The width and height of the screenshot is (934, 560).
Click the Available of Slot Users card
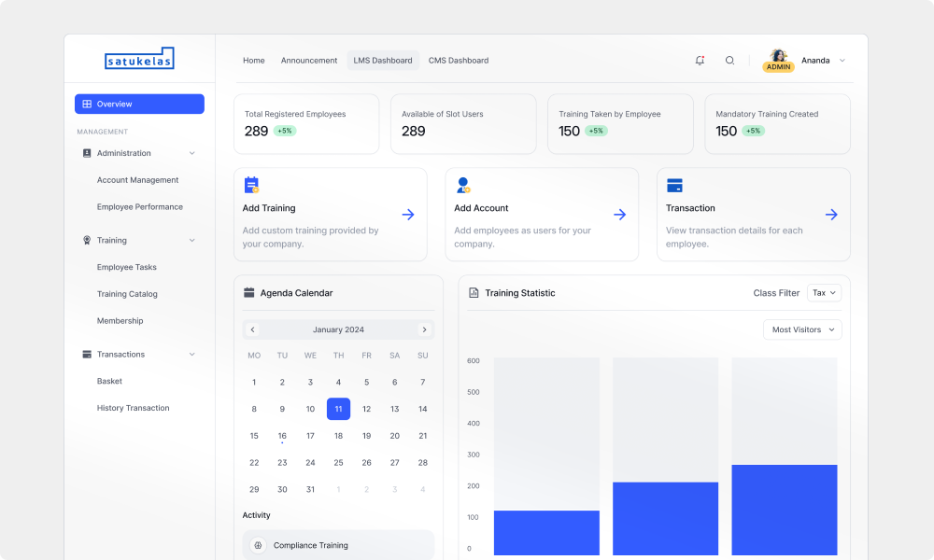(x=463, y=124)
